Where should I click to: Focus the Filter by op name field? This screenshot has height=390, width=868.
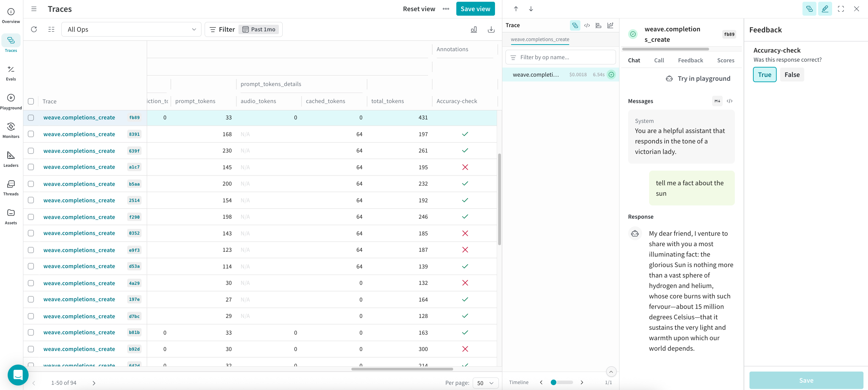point(561,57)
